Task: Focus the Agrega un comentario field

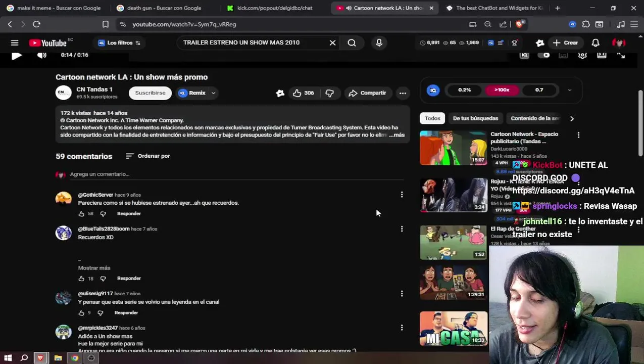Action: [236, 174]
